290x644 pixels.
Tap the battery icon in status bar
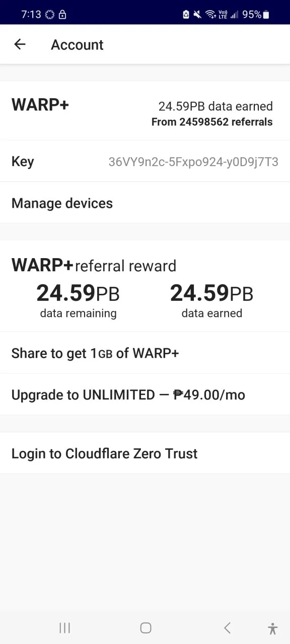[x=266, y=15]
